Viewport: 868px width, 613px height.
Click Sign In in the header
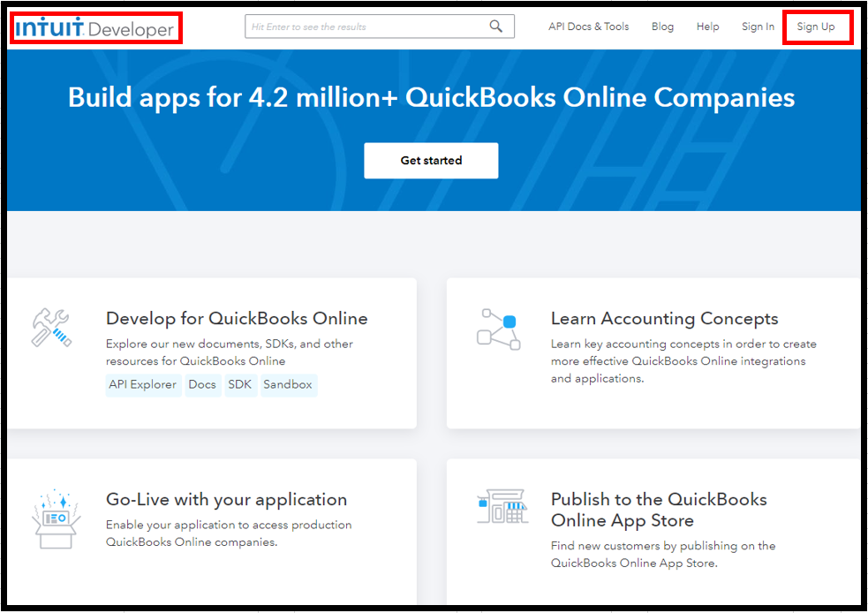(758, 26)
